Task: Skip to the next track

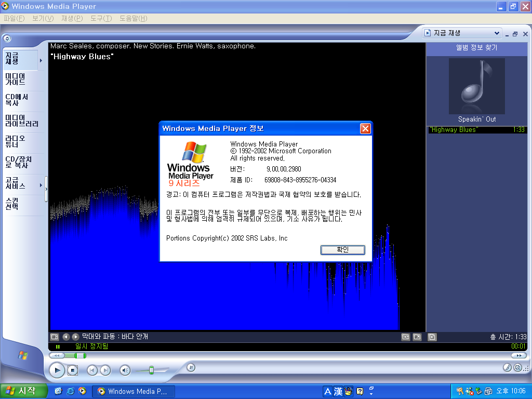Action: 105,370
